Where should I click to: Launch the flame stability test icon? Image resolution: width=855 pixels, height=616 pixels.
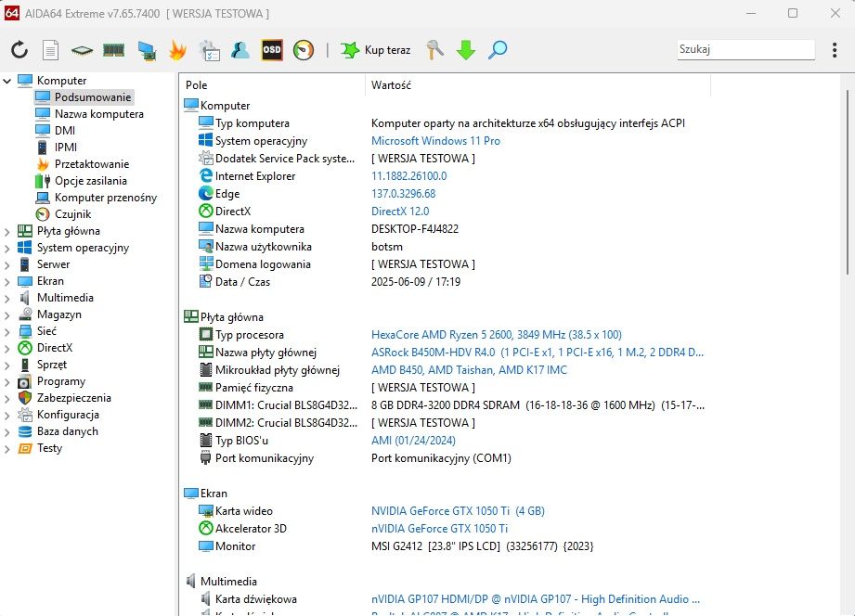pyautogui.click(x=177, y=50)
